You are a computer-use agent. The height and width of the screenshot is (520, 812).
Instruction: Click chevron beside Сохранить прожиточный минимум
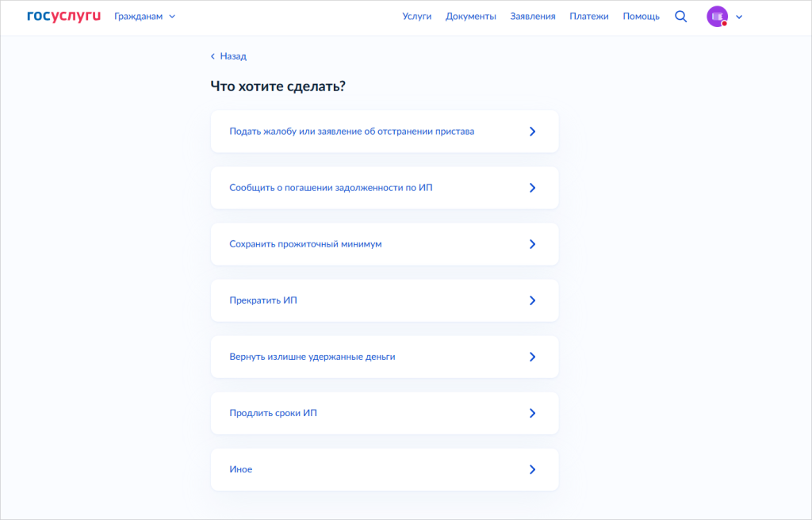[x=533, y=244]
